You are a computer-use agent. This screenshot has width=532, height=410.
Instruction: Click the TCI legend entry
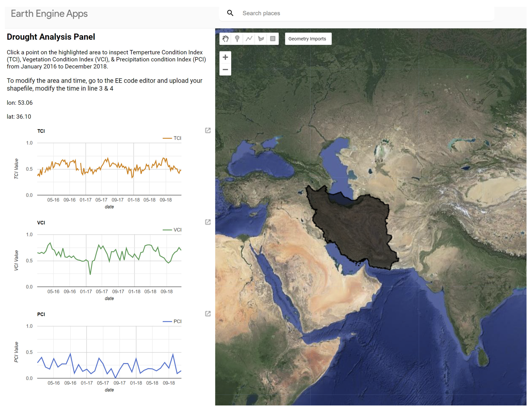tap(177, 138)
